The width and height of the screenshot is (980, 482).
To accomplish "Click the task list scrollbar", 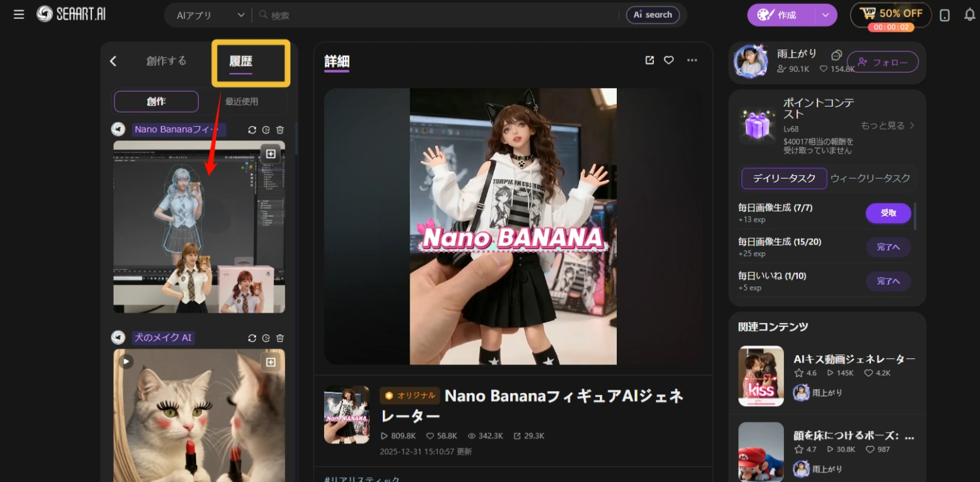I will pyautogui.click(x=915, y=216).
